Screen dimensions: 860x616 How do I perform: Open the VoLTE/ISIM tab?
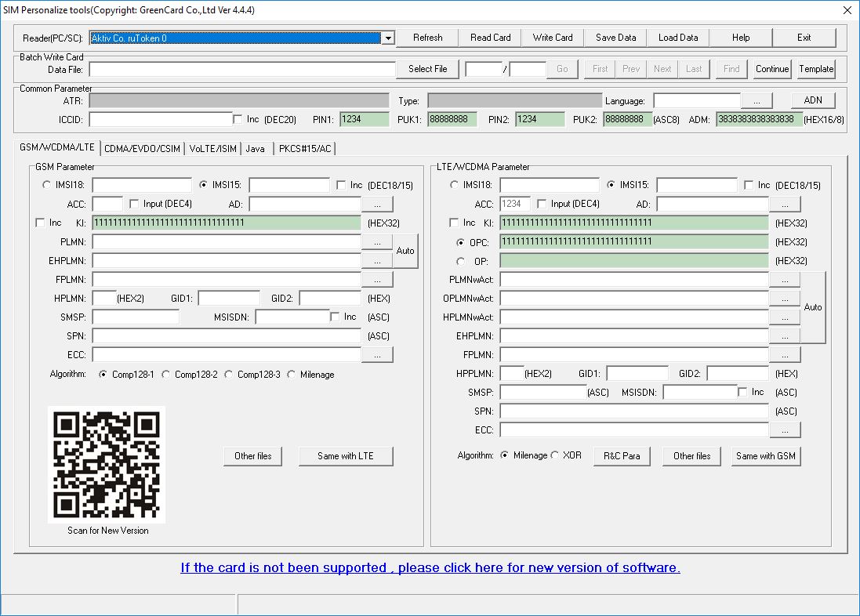[212, 148]
